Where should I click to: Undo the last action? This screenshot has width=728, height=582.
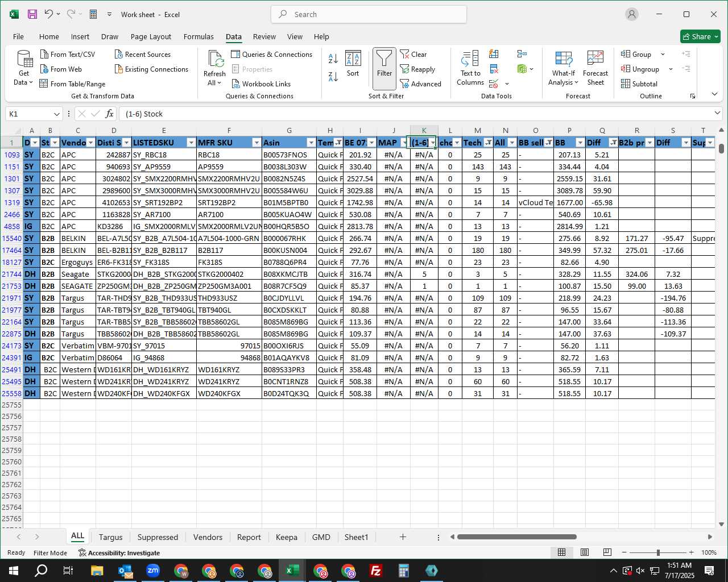point(49,14)
